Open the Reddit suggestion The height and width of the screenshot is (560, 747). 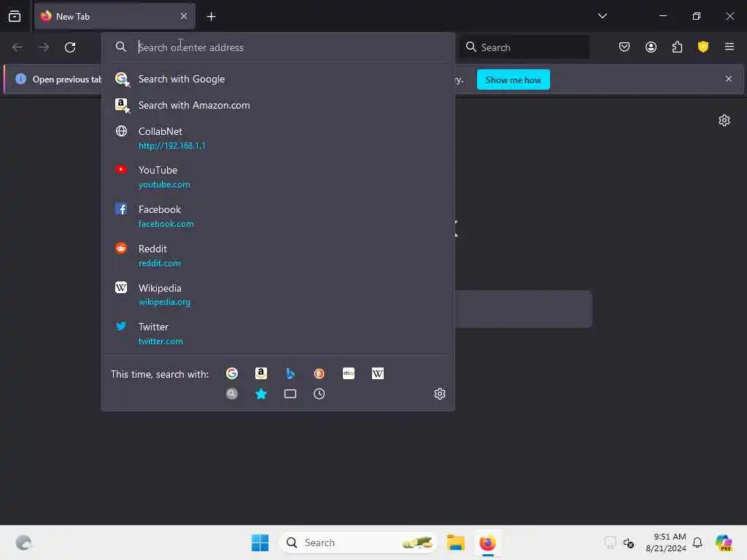point(278,256)
